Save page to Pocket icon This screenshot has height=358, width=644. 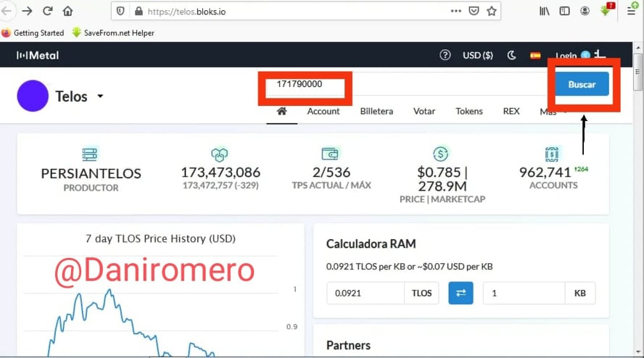pos(474,11)
